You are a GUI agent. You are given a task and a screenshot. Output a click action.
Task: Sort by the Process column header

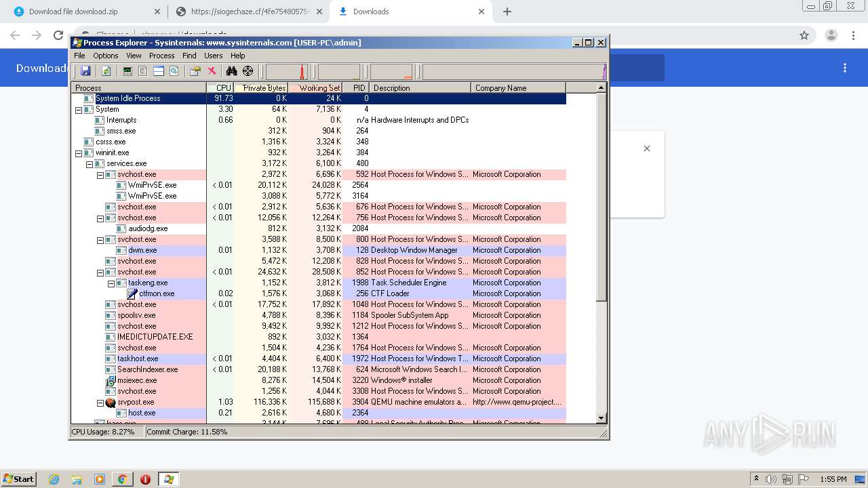click(x=139, y=87)
